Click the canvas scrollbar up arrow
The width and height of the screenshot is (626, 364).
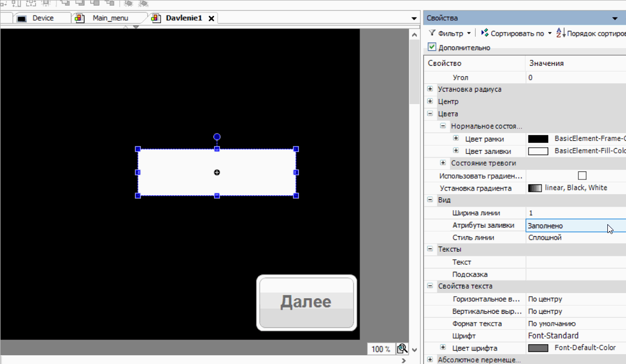[x=414, y=35]
